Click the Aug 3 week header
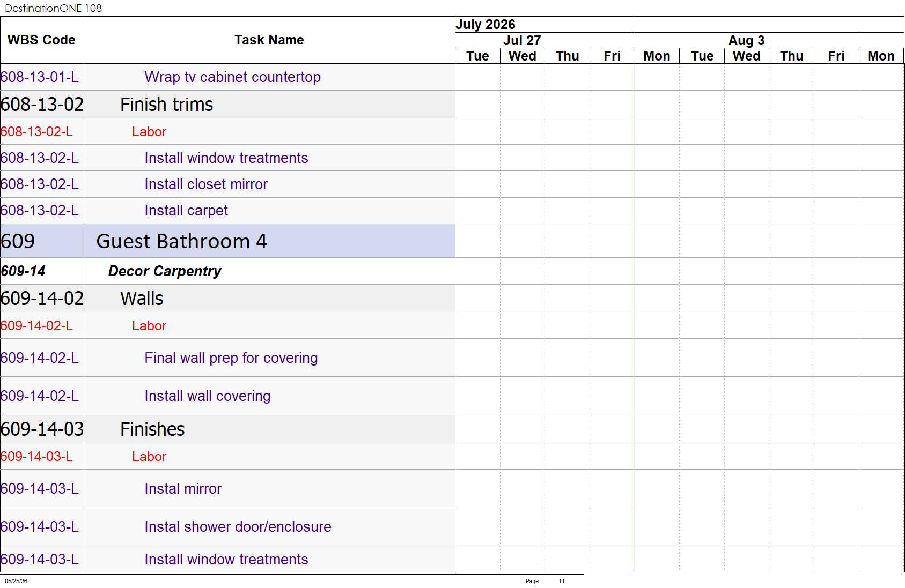905x588 pixels. [746, 41]
